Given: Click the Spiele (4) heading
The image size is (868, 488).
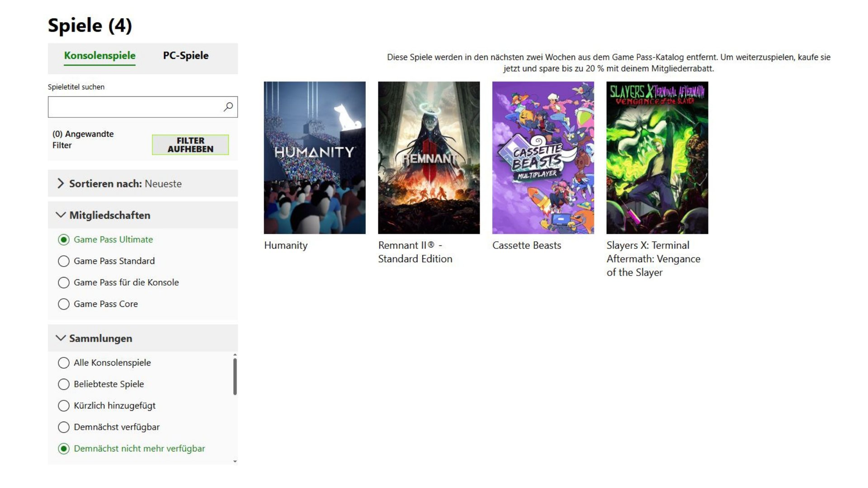Looking at the screenshot, I should 90,25.
